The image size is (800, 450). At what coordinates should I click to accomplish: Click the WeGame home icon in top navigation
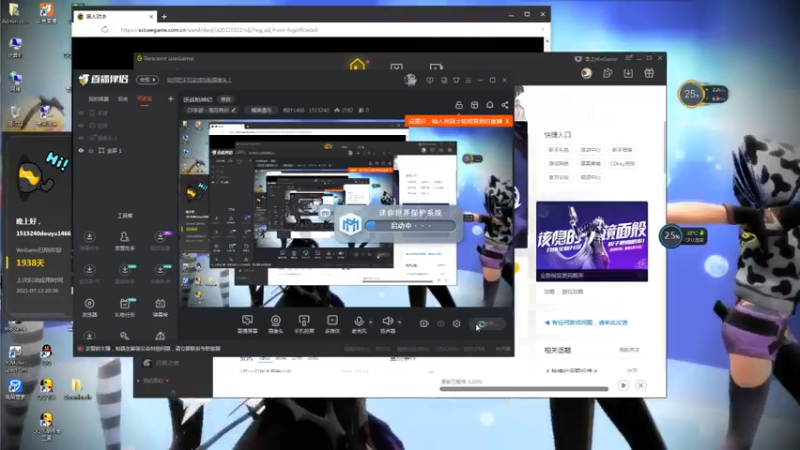[357, 65]
